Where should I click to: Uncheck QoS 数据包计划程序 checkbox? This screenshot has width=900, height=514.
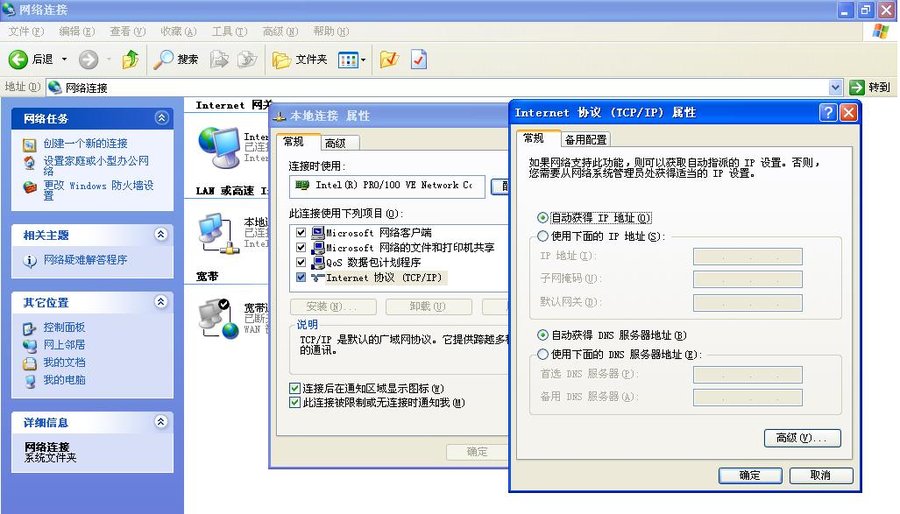300,263
